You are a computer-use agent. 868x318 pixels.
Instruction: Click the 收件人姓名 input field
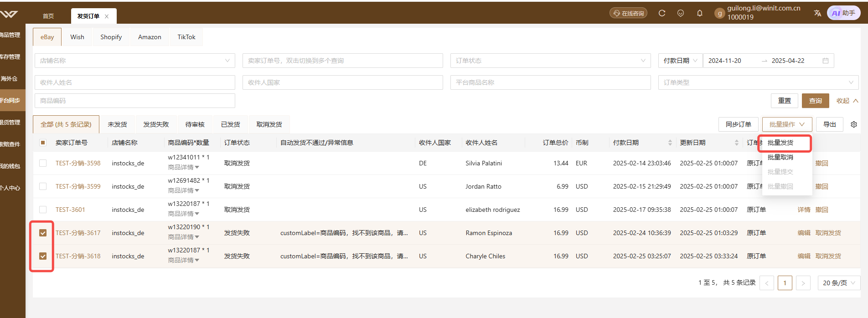(x=135, y=82)
